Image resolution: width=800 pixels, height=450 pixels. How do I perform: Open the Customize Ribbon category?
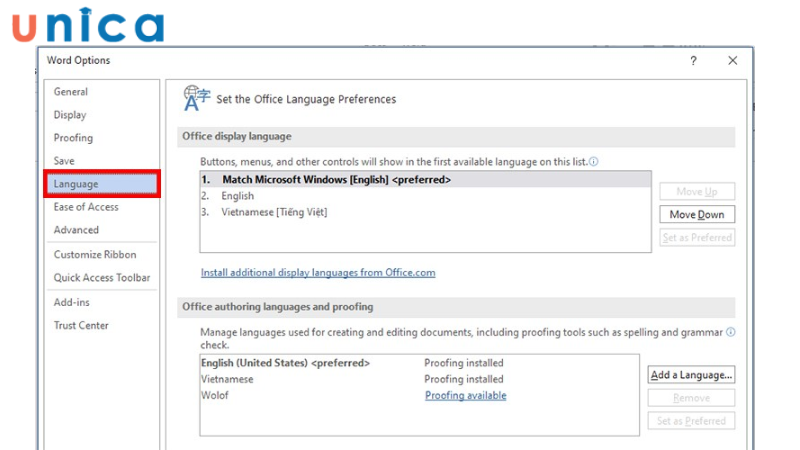click(95, 255)
